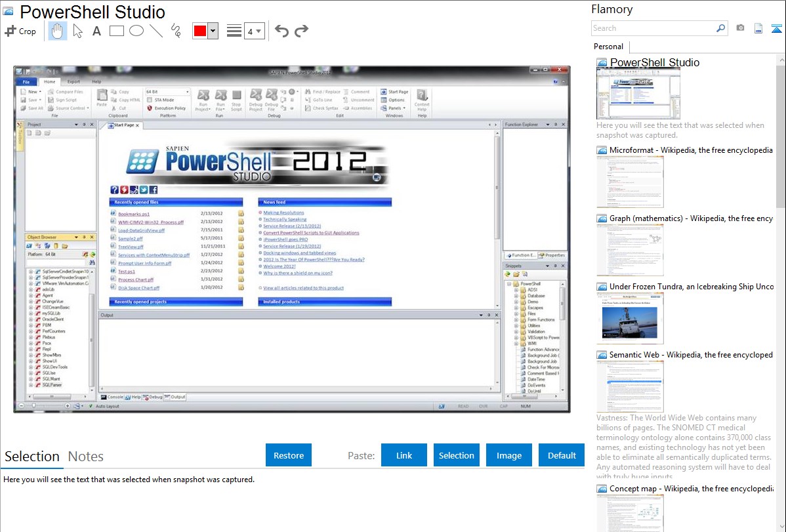Select the freehand squiggle tool
786x532 pixels.
(x=176, y=31)
